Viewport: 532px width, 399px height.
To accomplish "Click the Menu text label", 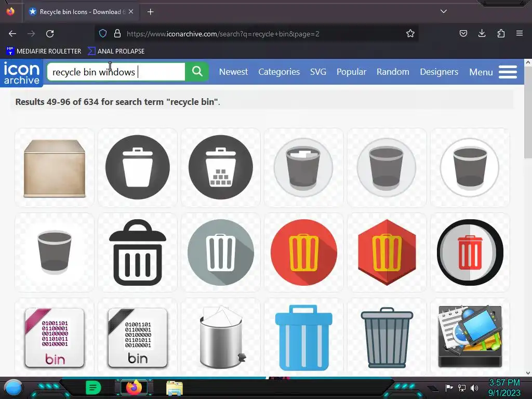I will pos(481,72).
